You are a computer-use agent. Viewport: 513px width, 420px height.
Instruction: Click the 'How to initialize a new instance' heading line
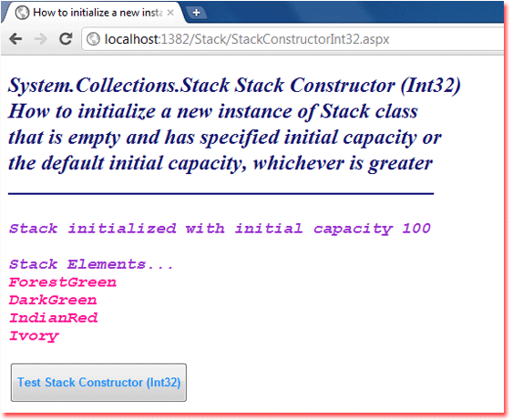tap(213, 111)
